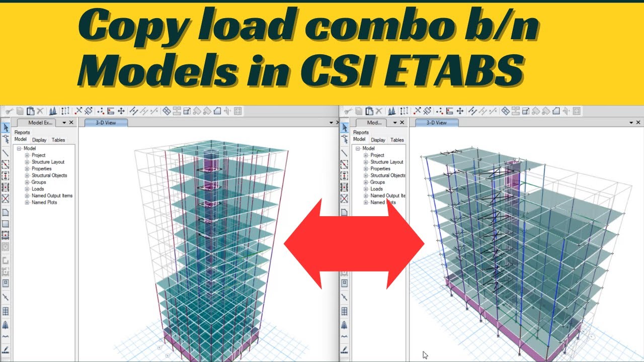Switch to Tables tab in right Model Explorer
The width and height of the screenshot is (644, 362).
tap(397, 140)
